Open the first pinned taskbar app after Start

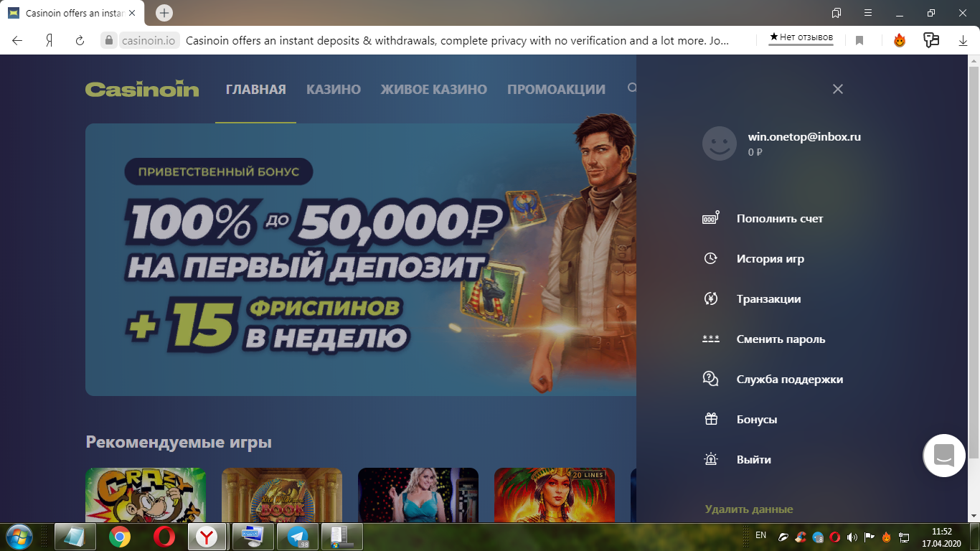click(75, 537)
